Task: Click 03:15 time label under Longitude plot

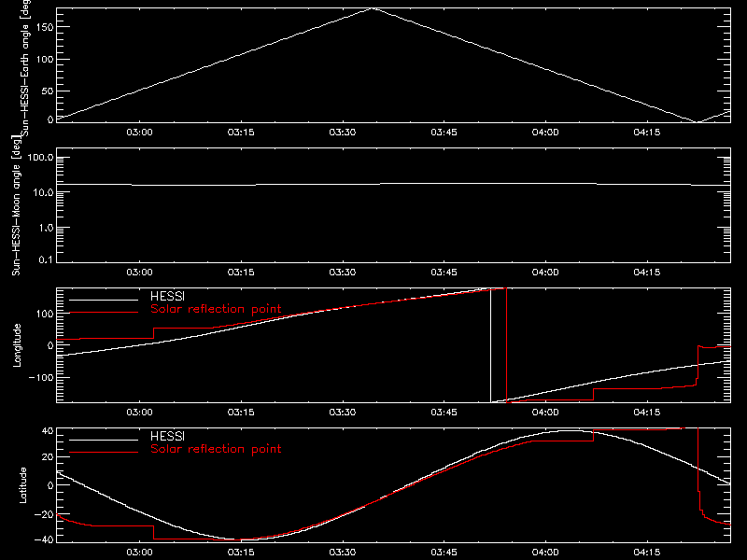Action: coord(241,412)
